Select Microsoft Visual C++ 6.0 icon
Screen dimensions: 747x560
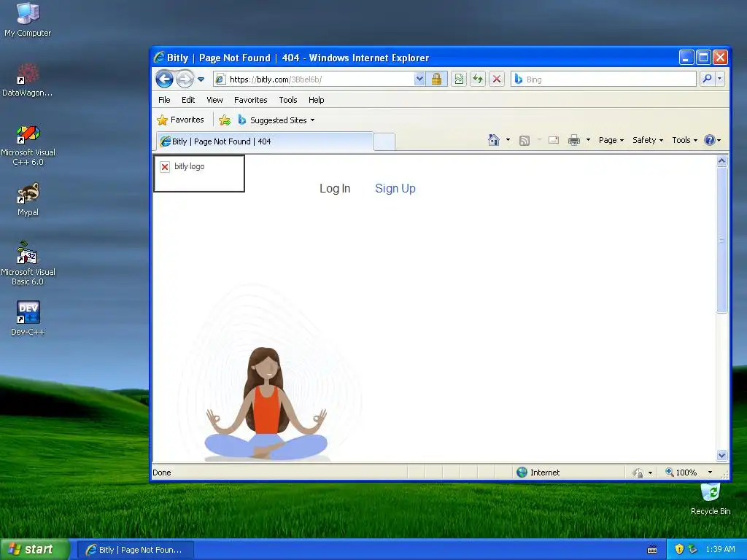28,145
